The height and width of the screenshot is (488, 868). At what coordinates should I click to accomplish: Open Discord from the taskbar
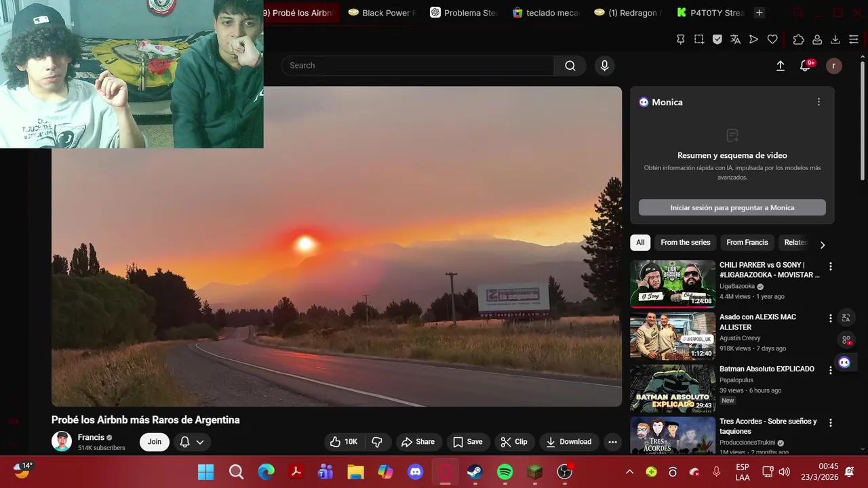pos(416,472)
